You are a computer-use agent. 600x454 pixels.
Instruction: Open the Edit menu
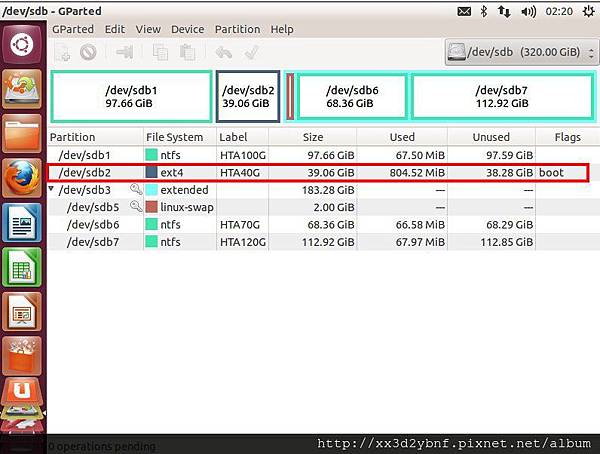115,29
